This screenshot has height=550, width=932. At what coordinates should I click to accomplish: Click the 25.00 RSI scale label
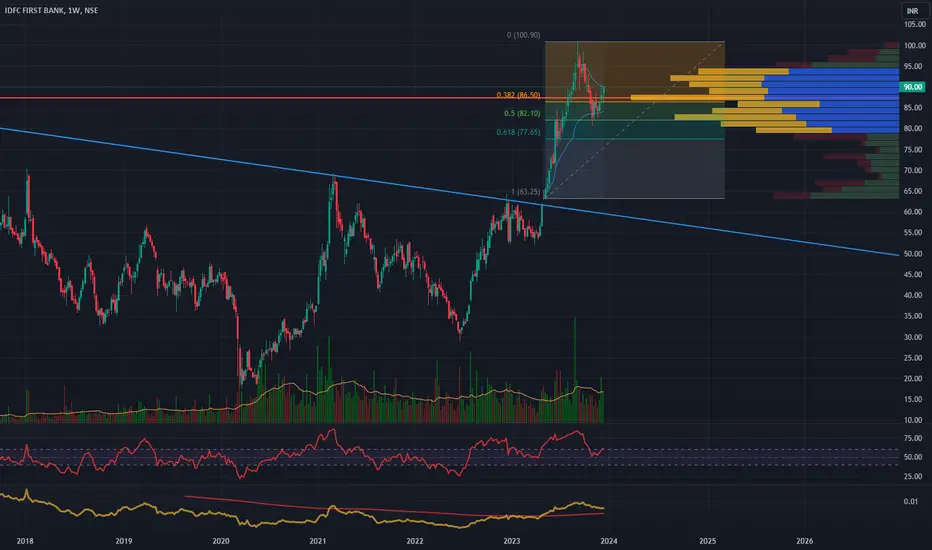coord(913,476)
